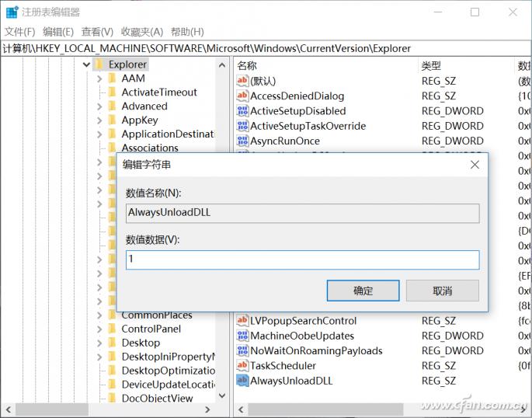Click the registry editor app icon

(x=12, y=12)
